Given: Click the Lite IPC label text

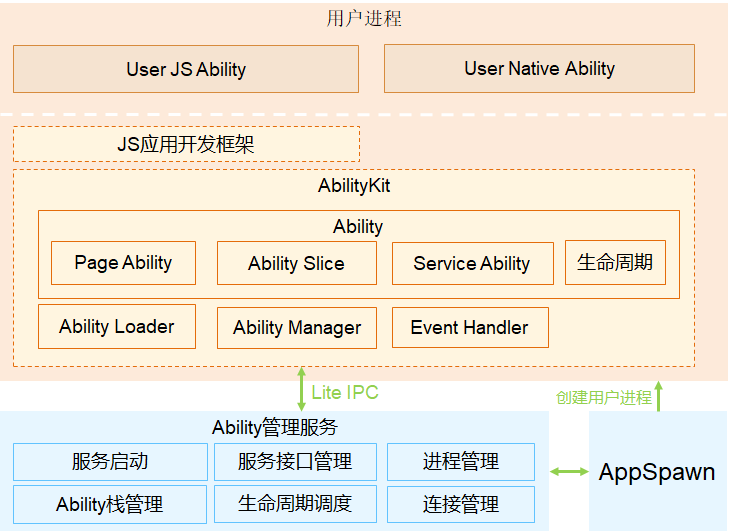Looking at the screenshot, I should [345, 393].
